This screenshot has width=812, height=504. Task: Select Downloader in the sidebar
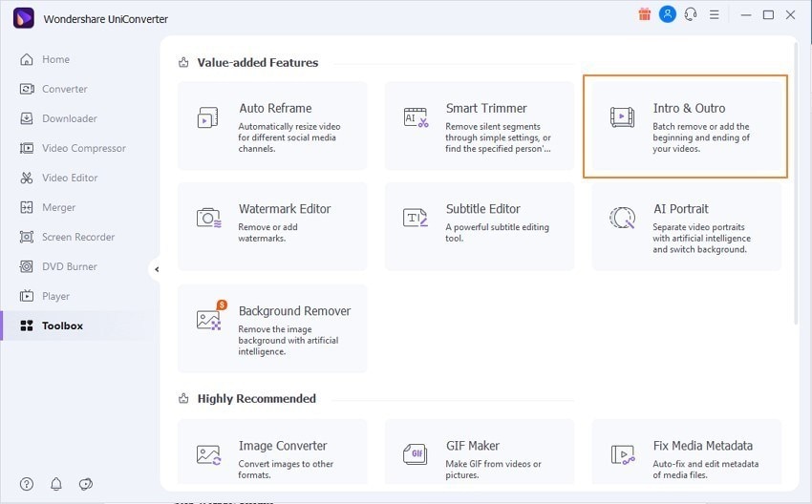coord(69,118)
